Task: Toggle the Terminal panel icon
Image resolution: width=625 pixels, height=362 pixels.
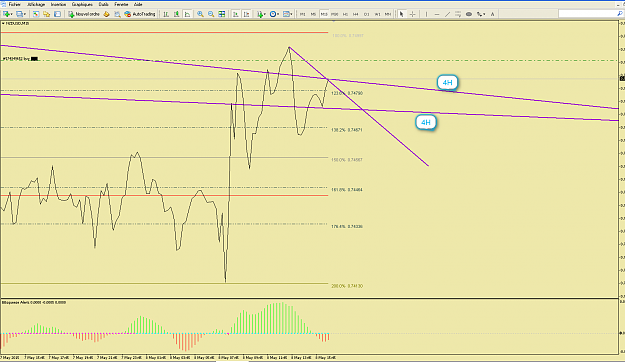Action: tap(57, 14)
